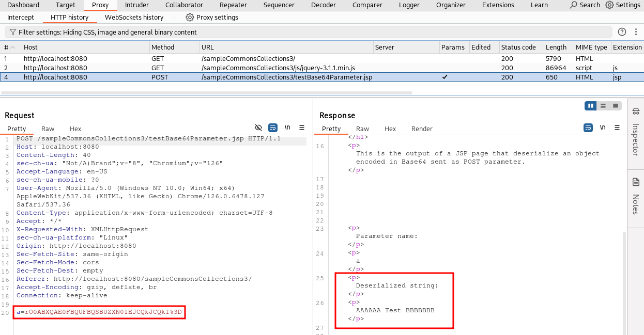Toggle line wrap icon in Response panel
The height and width of the screenshot is (335, 644).
588,127
